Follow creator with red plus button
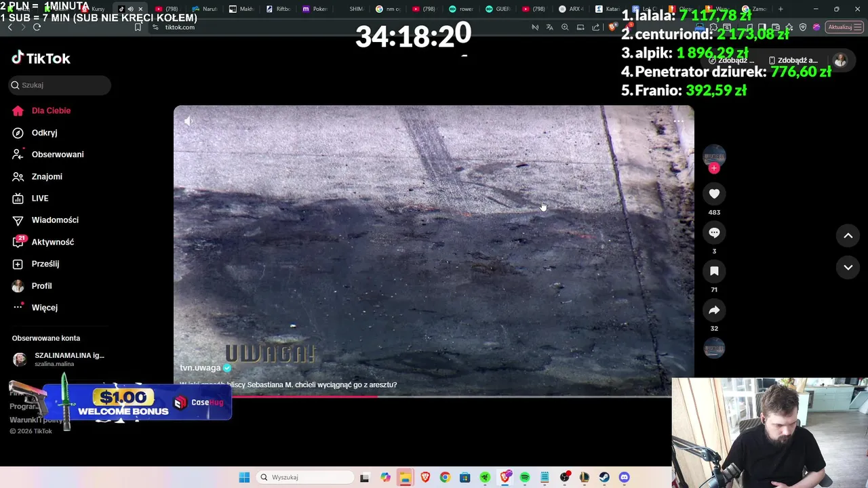868x488 pixels. pyautogui.click(x=714, y=168)
